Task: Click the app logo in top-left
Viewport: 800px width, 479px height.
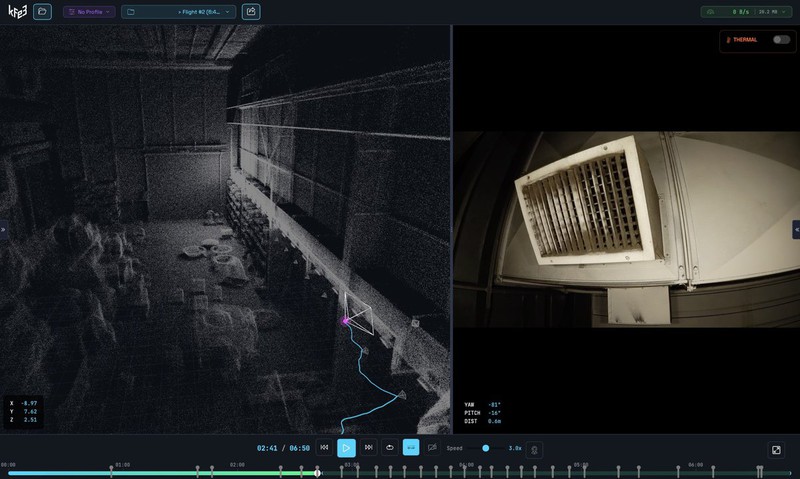Action: [15, 12]
